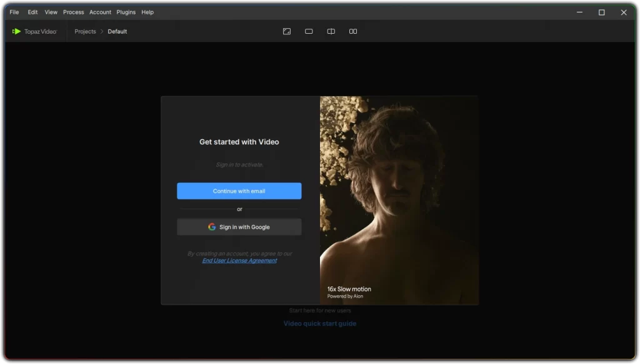Open the Account menu
The width and height of the screenshot is (640, 364).
pos(100,12)
